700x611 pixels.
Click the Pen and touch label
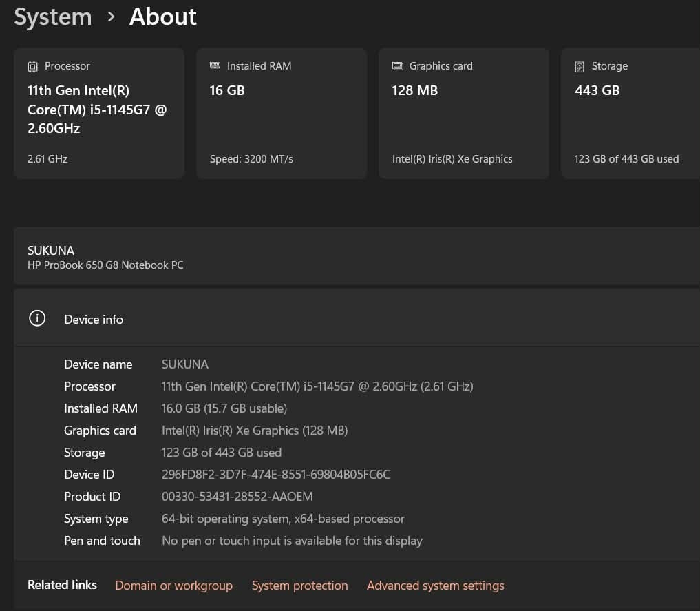pos(102,541)
